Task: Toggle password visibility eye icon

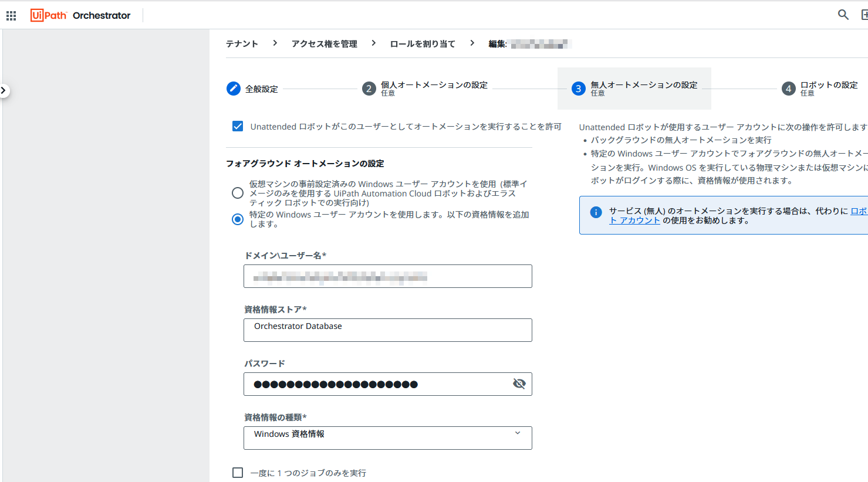Action: 519,383
